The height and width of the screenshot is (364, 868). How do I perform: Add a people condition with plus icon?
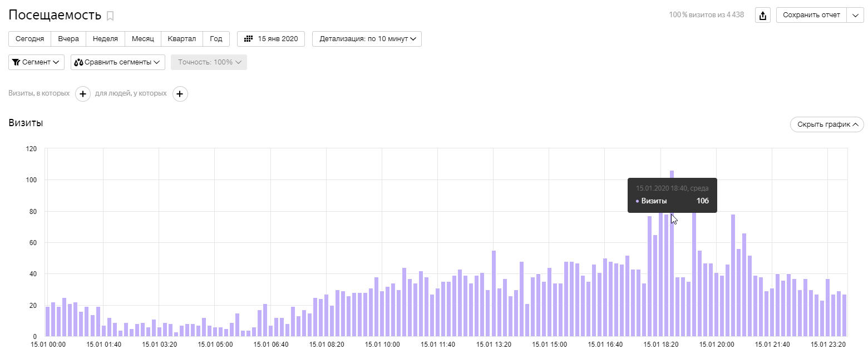click(180, 94)
